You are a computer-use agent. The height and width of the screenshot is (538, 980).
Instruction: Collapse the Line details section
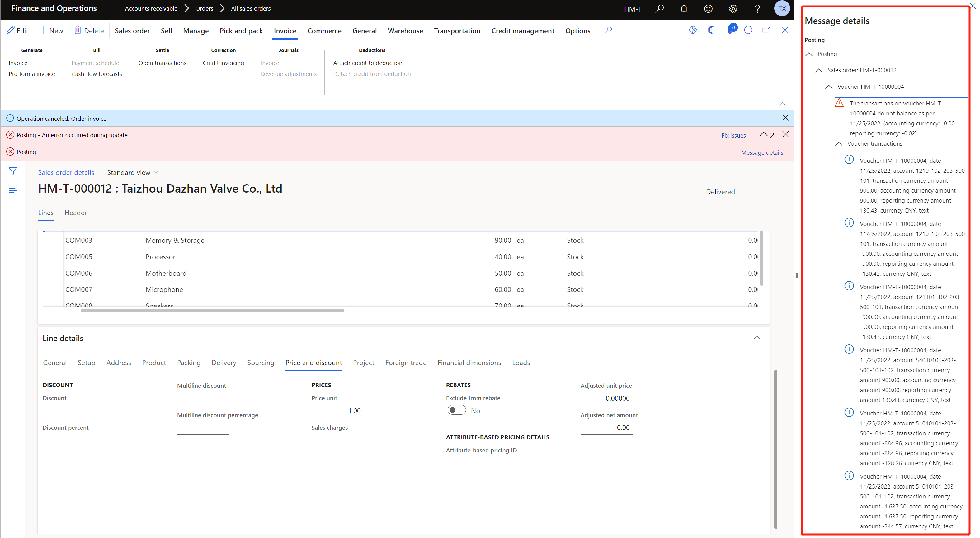757,338
